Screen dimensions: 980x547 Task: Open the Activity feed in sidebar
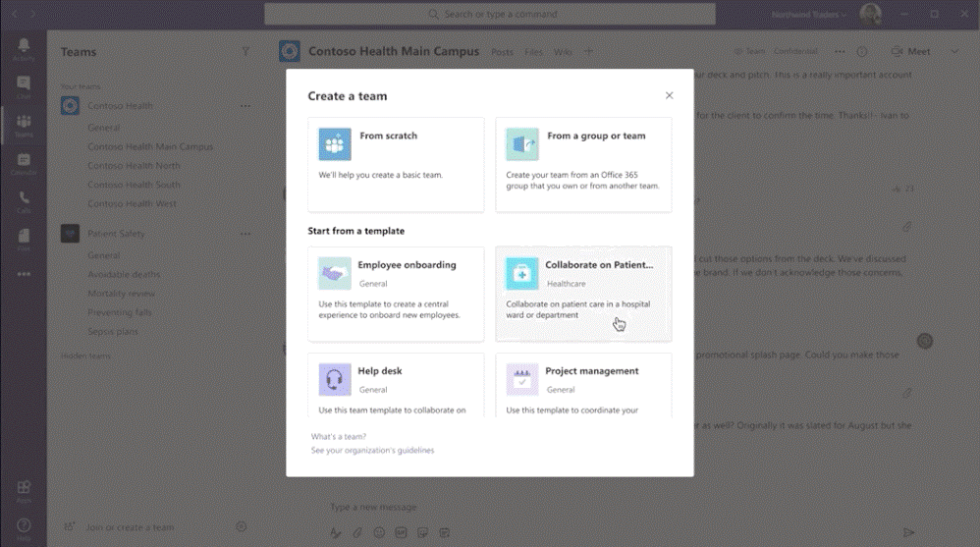pyautogui.click(x=24, y=49)
